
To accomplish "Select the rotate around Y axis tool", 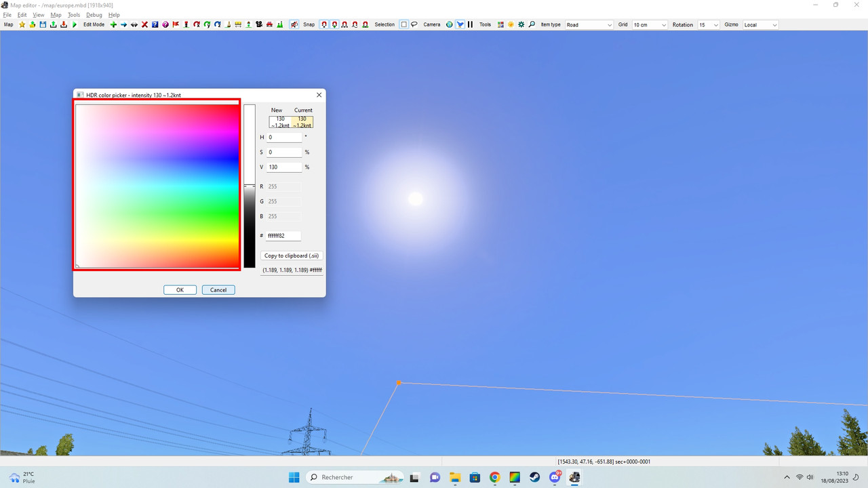I will [207, 24].
